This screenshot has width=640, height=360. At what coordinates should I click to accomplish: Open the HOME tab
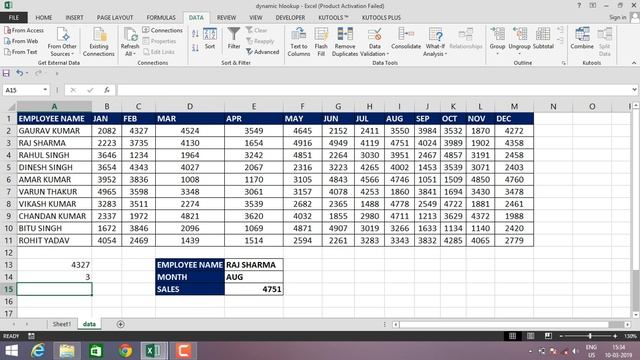click(x=44, y=18)
